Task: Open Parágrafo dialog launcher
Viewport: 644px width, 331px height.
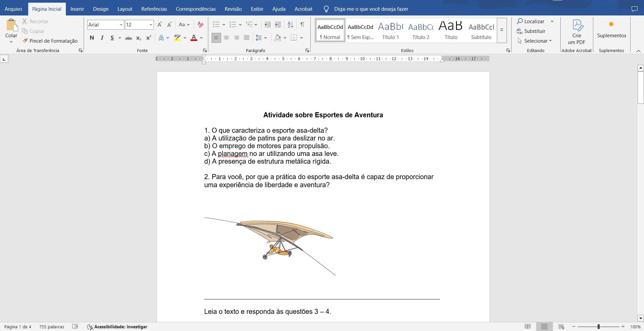Action: 307,50
